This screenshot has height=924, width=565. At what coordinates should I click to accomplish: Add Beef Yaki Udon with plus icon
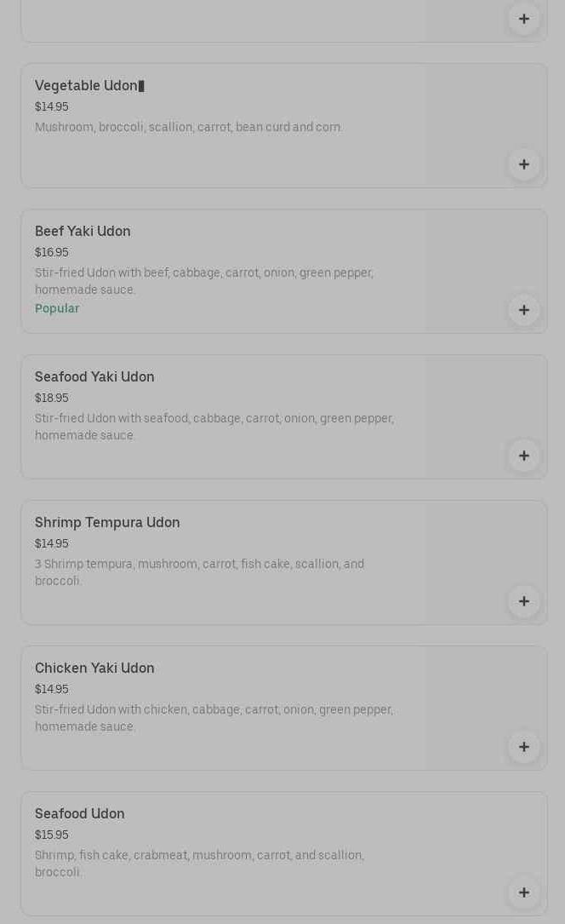coord(523,310)
